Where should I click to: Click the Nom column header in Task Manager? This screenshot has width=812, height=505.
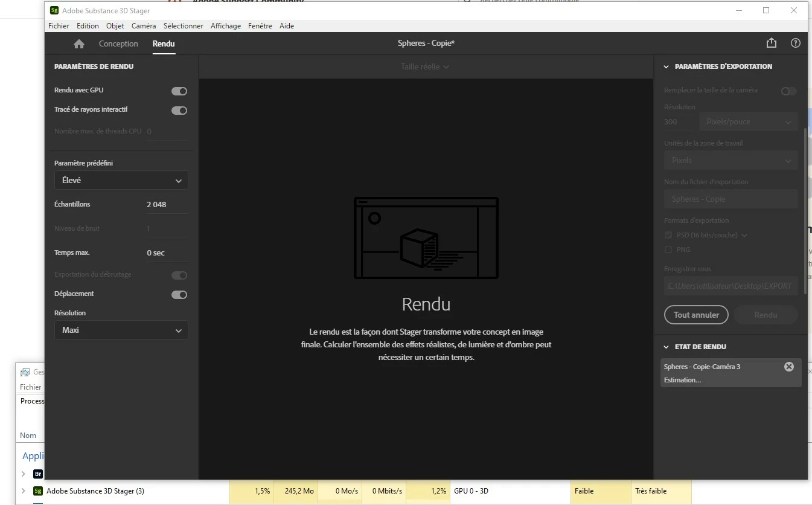point(28,435)
